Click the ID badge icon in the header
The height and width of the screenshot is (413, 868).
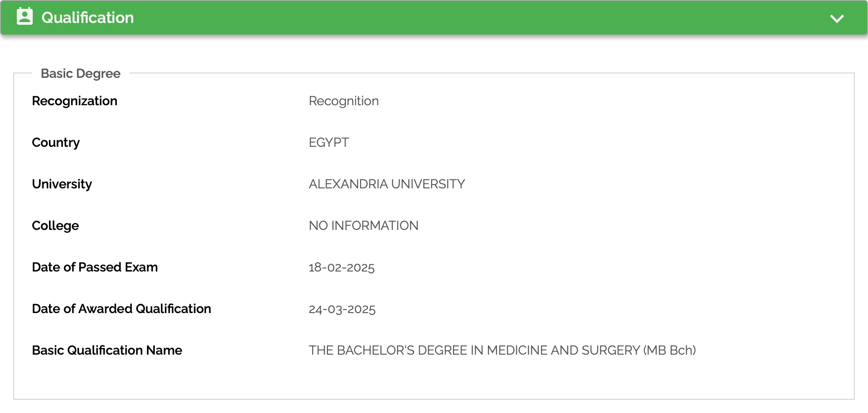tap(25, 17)
